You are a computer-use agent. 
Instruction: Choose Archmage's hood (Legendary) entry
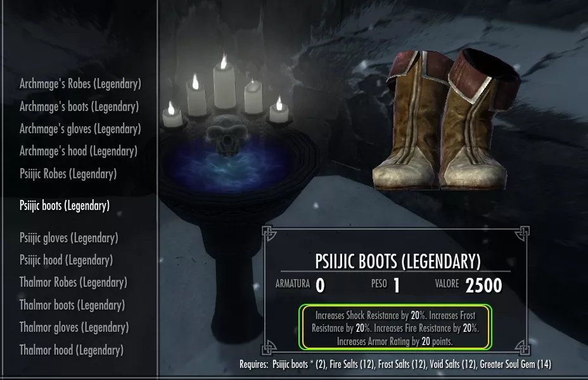click(79, 151)
